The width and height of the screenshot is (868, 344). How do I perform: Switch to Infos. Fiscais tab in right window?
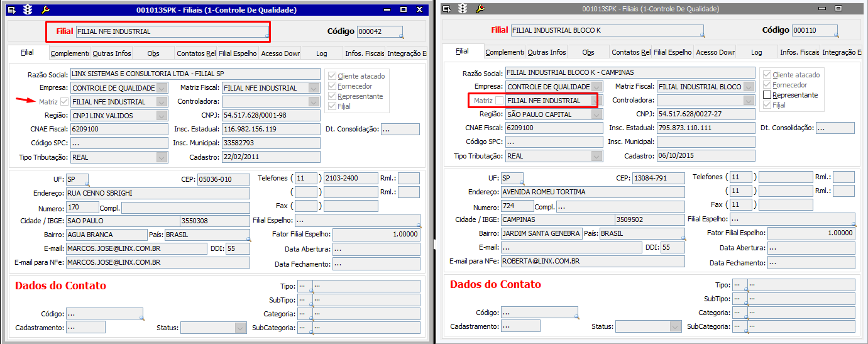(799, 52)
